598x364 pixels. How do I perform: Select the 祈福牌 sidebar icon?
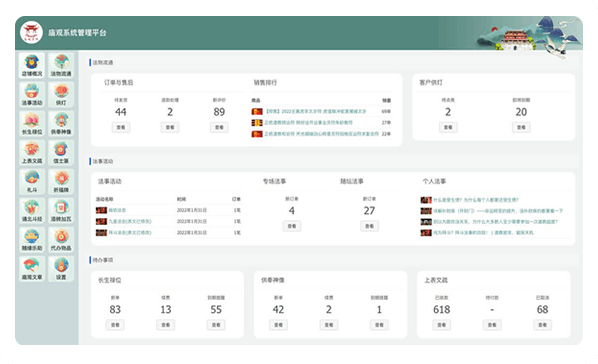pyautogui.click(x=61, y=182)
